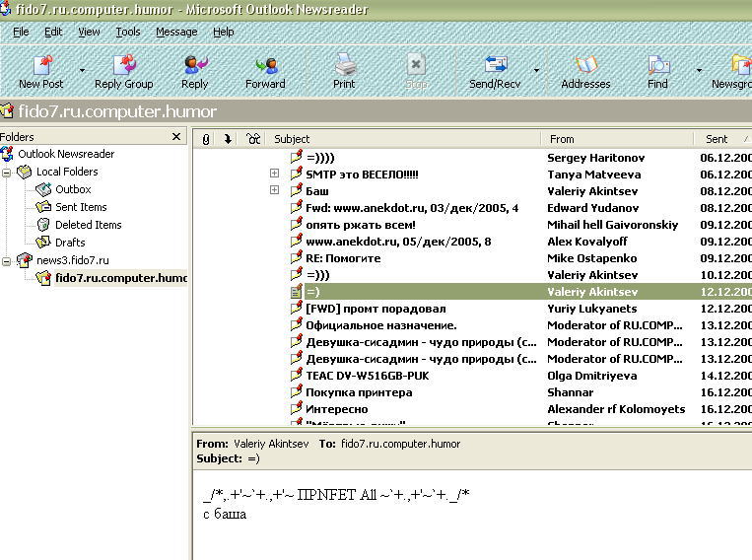This screenshot has height=560, width=752.
Task: Open the Send/Recv dropdown arrow
Action: [x=536, y=71]
